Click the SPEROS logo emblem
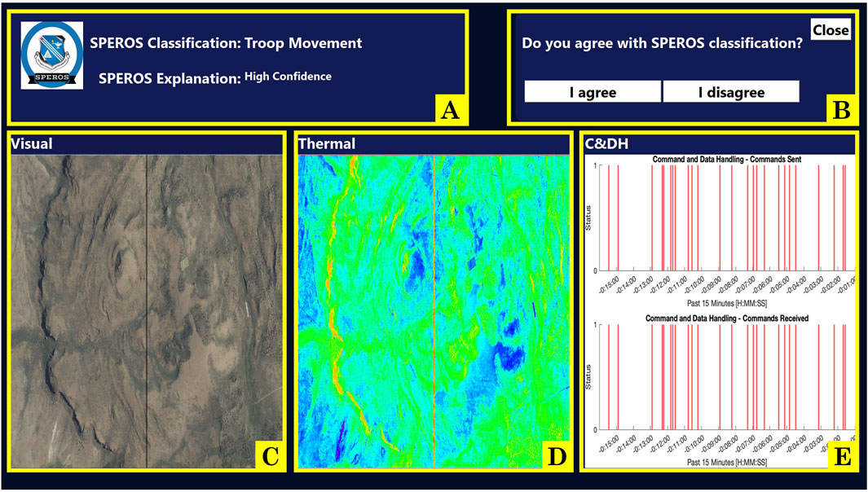This screenshot has height=492, width=868. coord(52,56)
